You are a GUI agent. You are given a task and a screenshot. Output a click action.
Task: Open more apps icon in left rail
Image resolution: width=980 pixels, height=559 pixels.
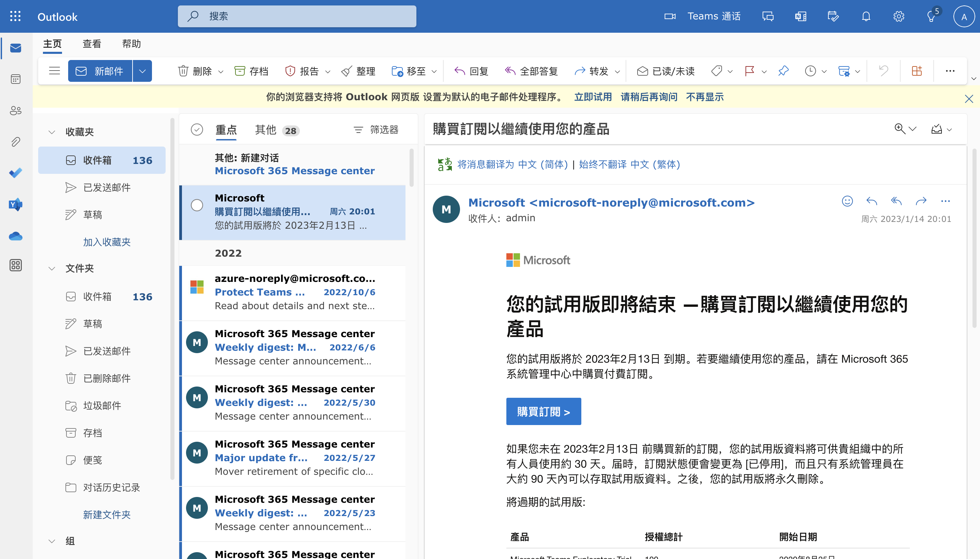(x=15, y=265)
